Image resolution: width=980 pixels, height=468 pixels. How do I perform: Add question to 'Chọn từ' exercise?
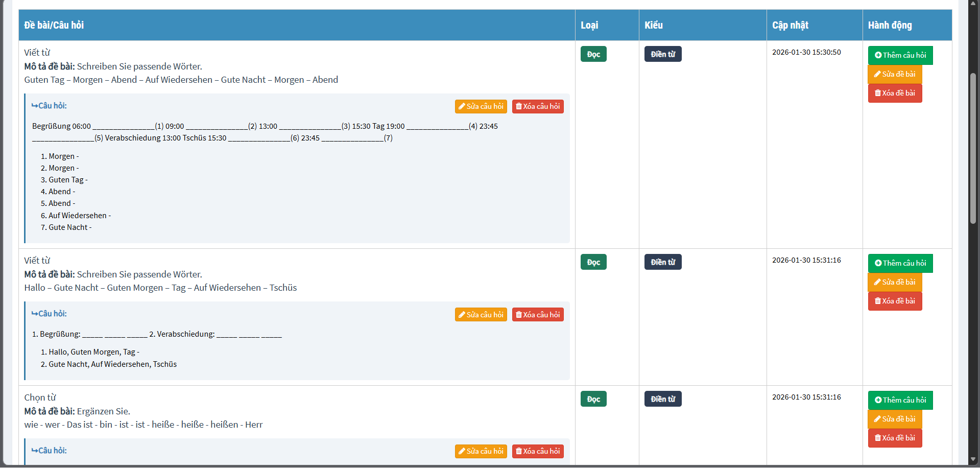900,400
